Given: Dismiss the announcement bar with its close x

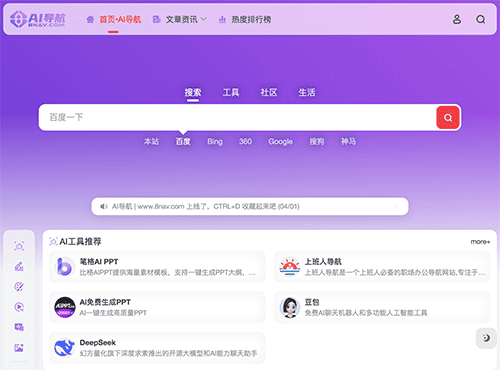Looking at the screenshot, I should tap(397, 207).
